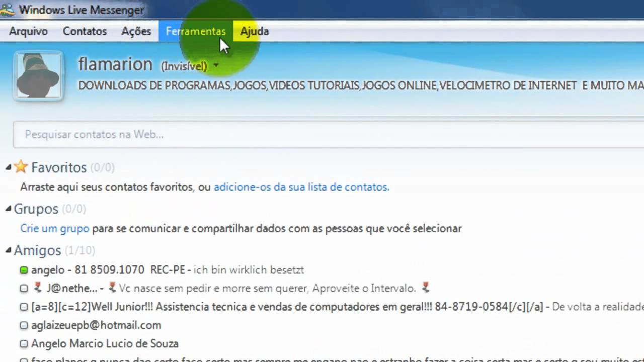
Task: Click angelo's message ich bin wirklich besetzt
Action: [249, 270]
